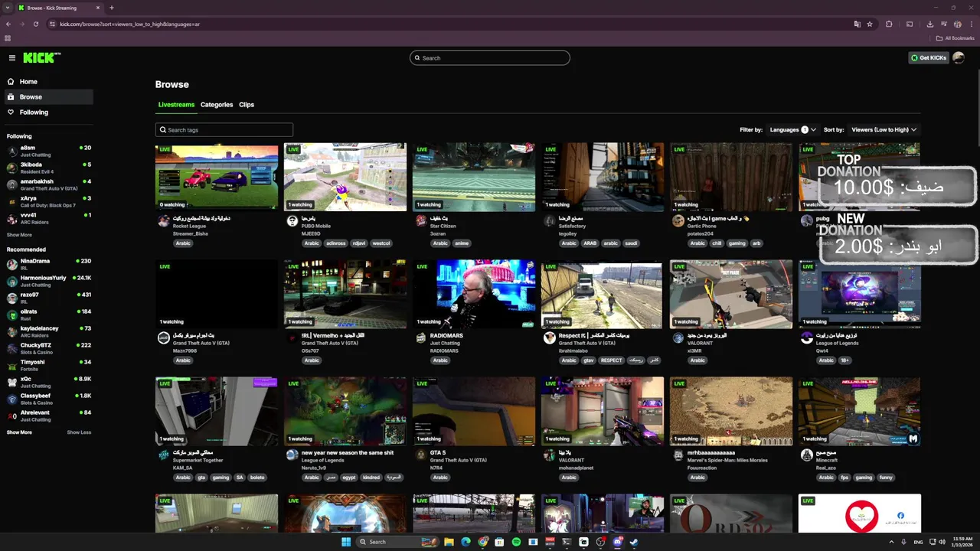Click the 'anime' tag
This screenshot has height=551, width=980.
click(x=462, y=243)
